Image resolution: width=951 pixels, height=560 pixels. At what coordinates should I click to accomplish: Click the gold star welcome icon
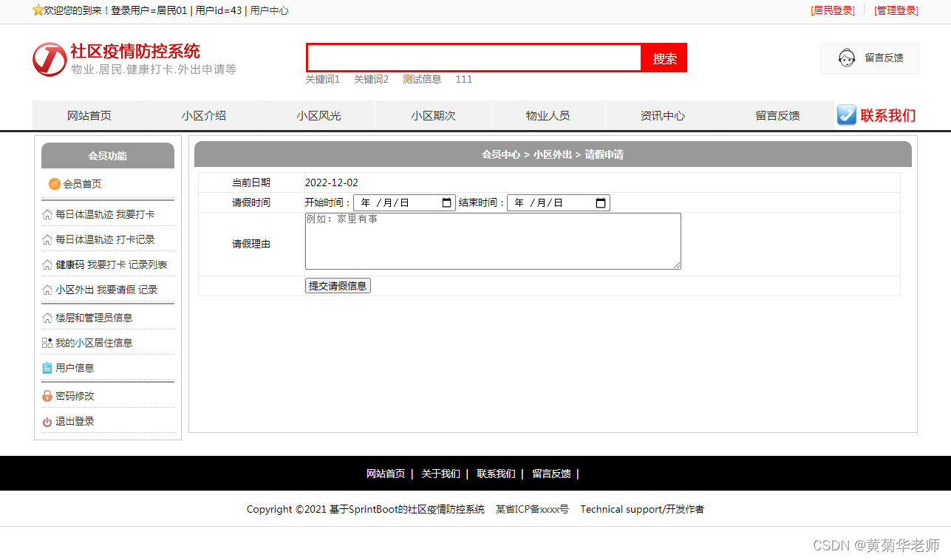[38, 10]
